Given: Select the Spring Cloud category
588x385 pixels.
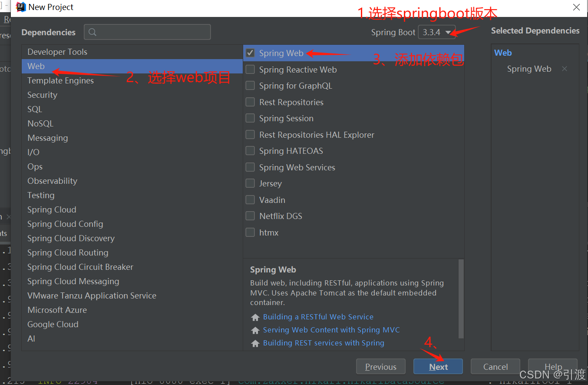Looking at the screenshot, I should [132, 209].
